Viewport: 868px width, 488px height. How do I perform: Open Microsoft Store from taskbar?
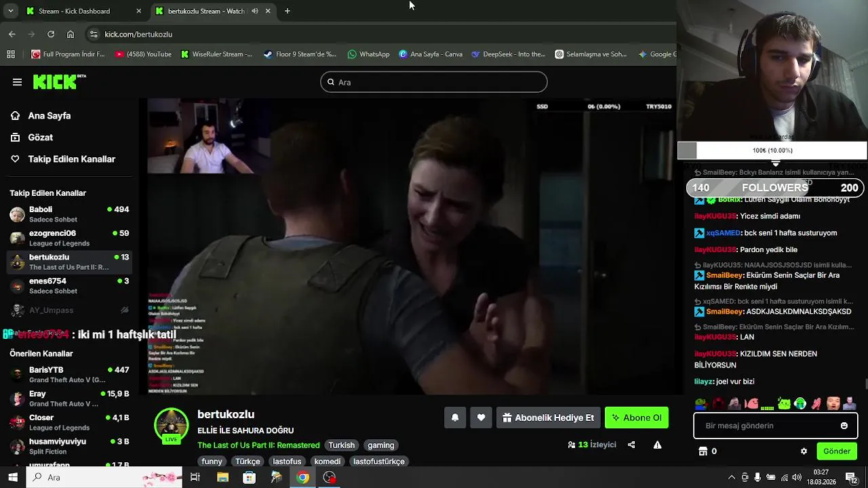click(x=249, y=477)
